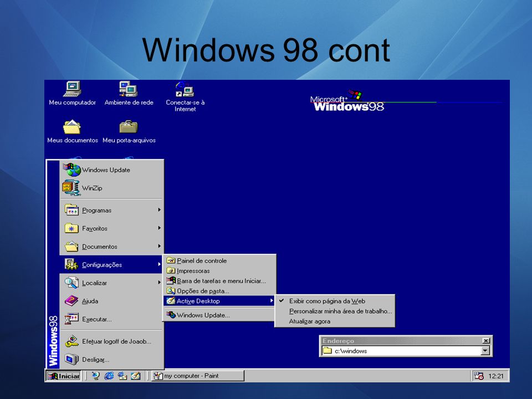The height and width of the screenshot is (399, 532).
Task: Click the Ajuda label in Start menu
Action: pos(90,301)
